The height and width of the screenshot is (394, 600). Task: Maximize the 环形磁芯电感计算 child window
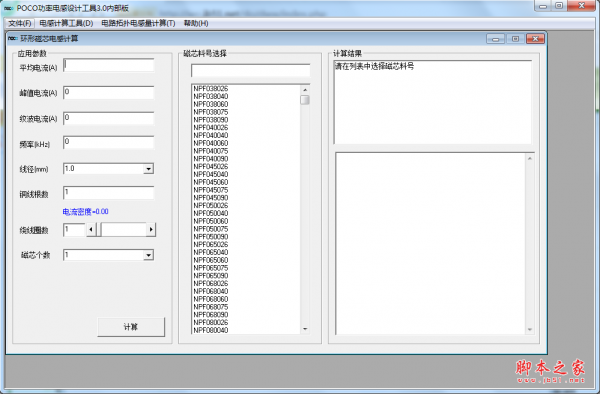515,39
